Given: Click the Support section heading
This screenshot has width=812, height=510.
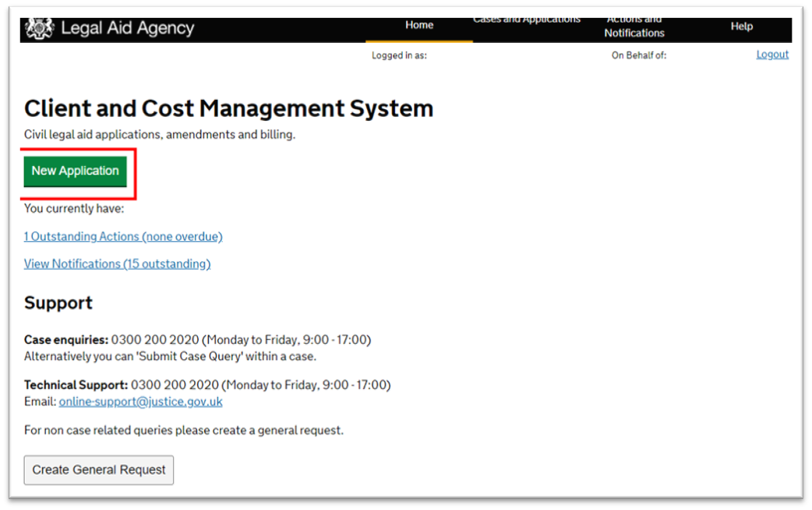Looking at the screenshot, I should click(x=58, y=303).
